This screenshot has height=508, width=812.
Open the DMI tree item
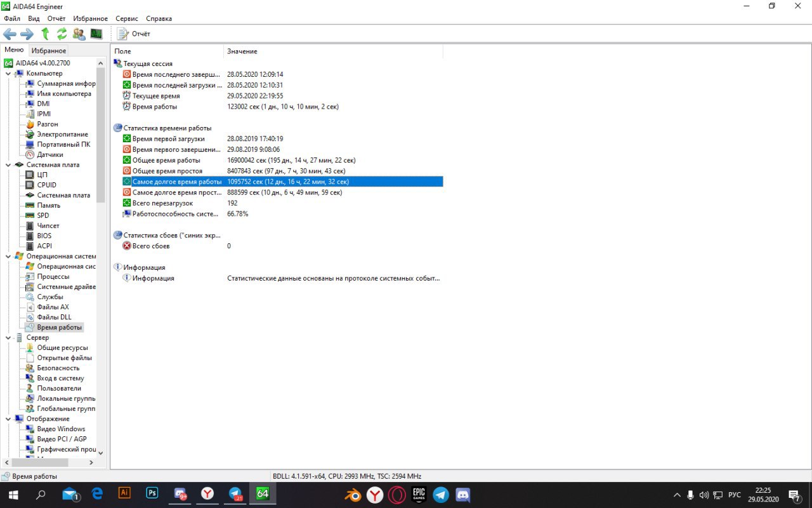[x=37, y=104]
